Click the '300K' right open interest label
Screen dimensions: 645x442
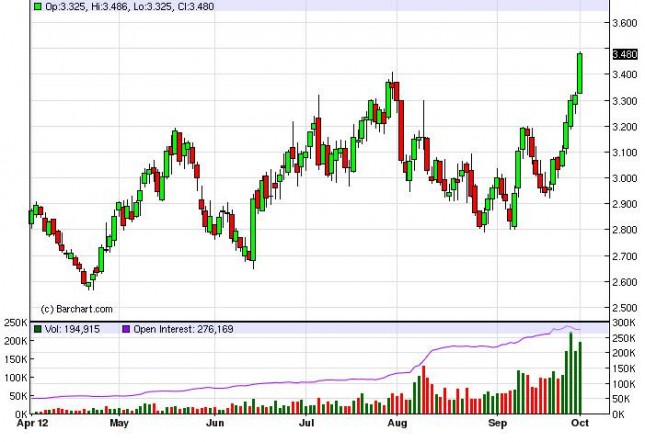[x=625, y=323]
